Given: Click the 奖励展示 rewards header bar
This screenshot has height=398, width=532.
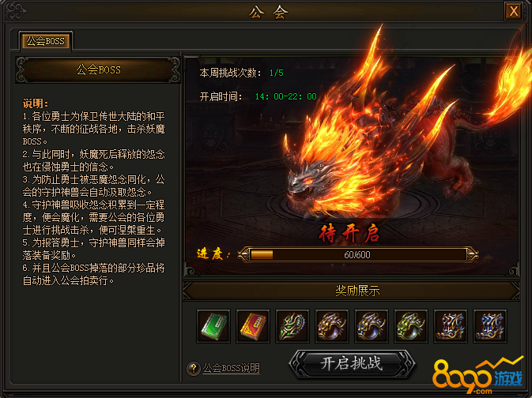Looking at the screenshot, I should coord(351,291).
